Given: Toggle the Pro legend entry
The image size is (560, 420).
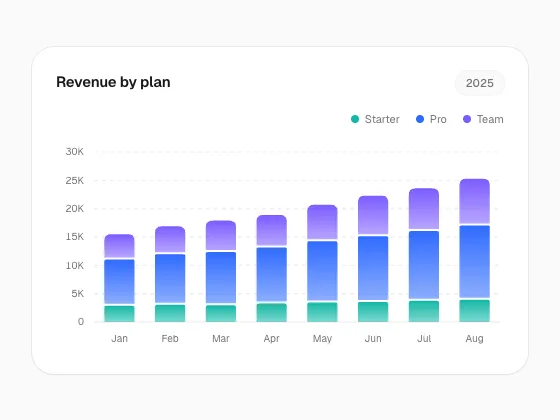Looking at the screenshot, I should (x=431, y=119).
